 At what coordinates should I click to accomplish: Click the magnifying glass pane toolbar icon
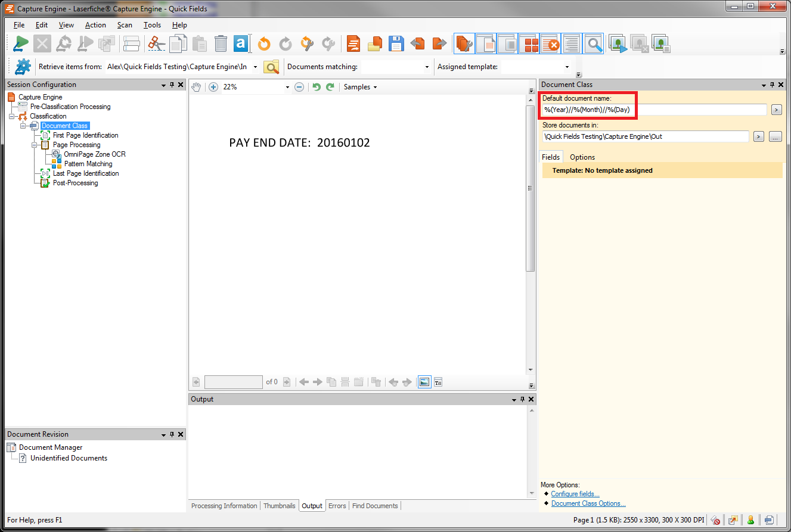593,43
